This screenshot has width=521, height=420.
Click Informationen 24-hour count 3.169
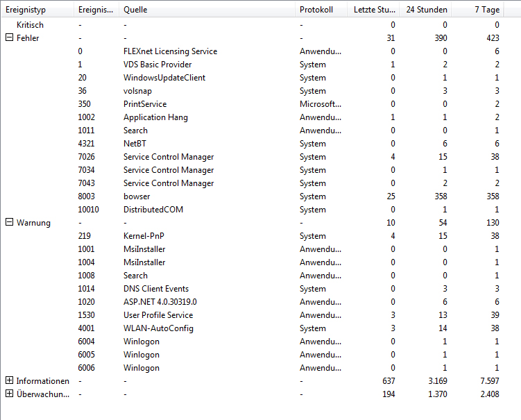[438, 381]
